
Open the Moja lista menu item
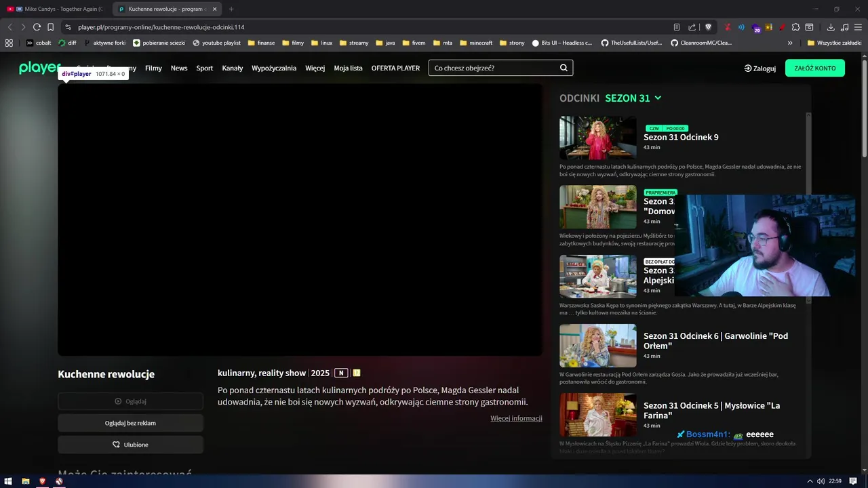point(349,68)
